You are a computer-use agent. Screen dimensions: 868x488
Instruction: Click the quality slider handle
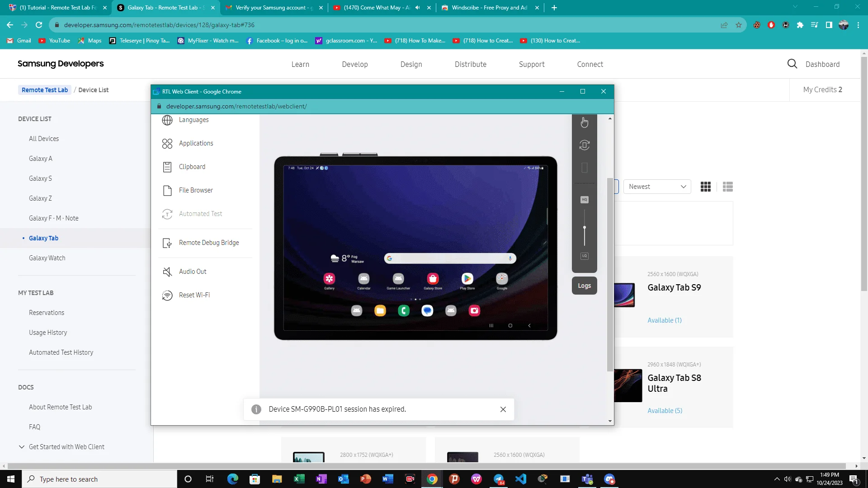point(585,227)
